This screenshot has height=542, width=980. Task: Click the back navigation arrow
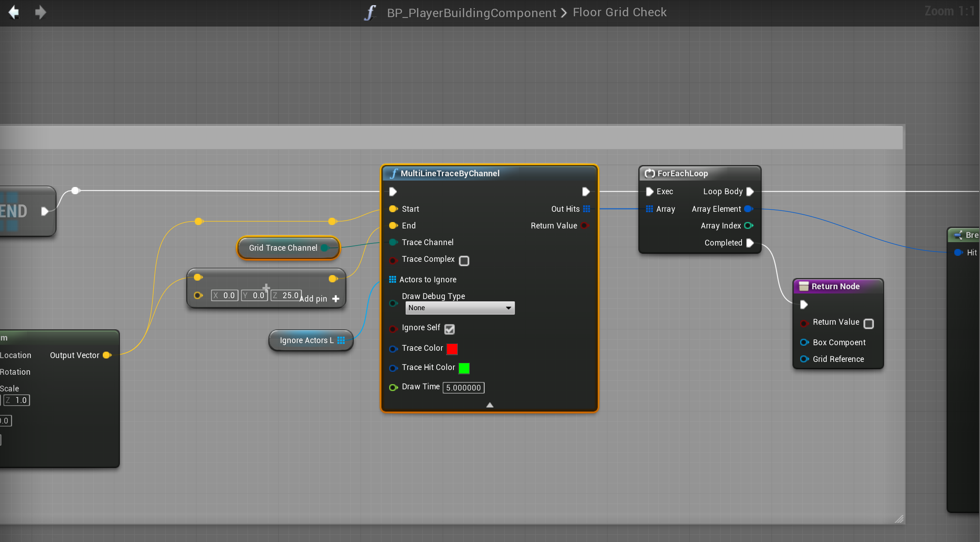[x=14, y=12]
